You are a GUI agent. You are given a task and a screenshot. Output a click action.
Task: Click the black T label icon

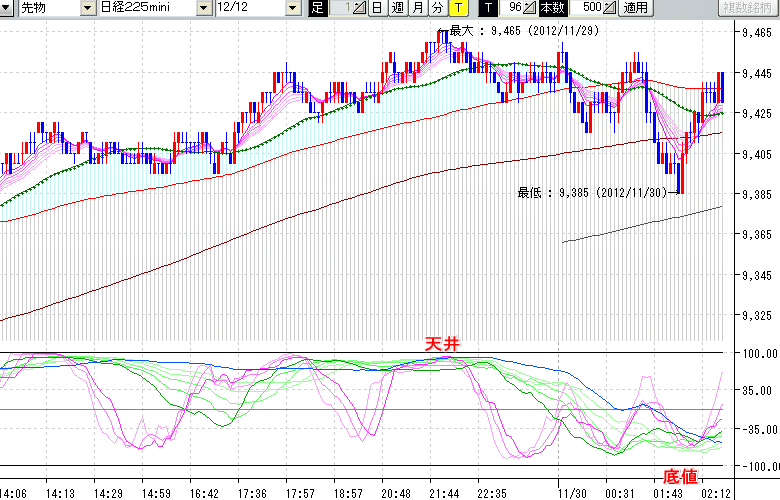(x=487, y=8)
